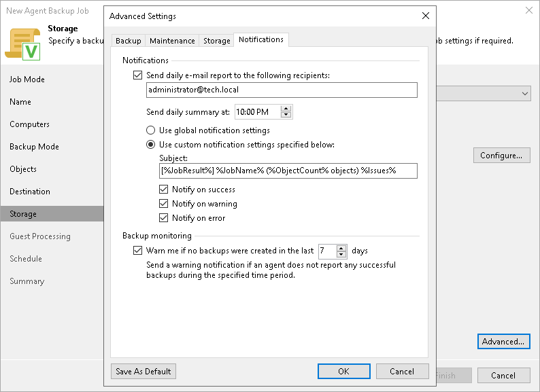Go to Destination wizard step
Screen dimensions: 540x392
point(30,192)
